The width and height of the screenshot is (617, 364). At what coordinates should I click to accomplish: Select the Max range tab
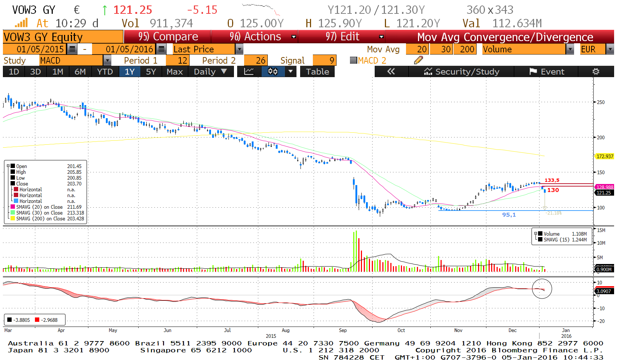click(175, 72)
